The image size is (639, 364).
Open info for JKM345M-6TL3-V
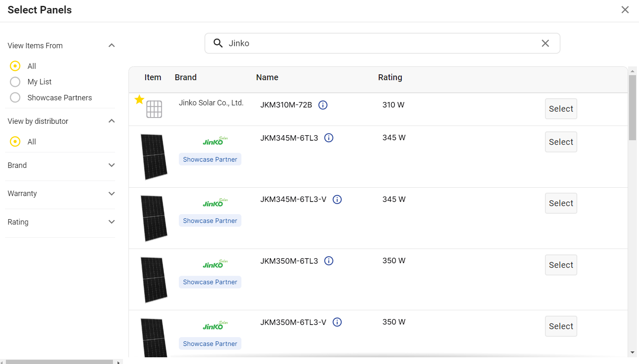(x=337, y=199)
